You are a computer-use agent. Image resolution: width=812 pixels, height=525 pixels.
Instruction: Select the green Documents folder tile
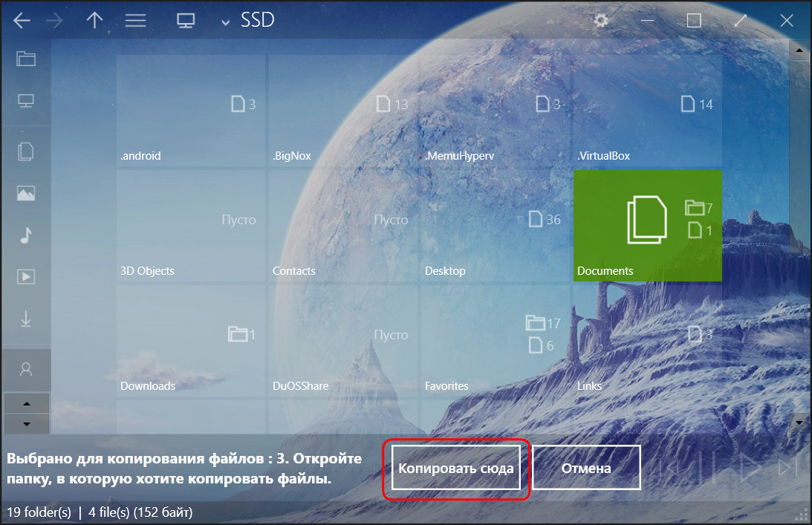648,226
